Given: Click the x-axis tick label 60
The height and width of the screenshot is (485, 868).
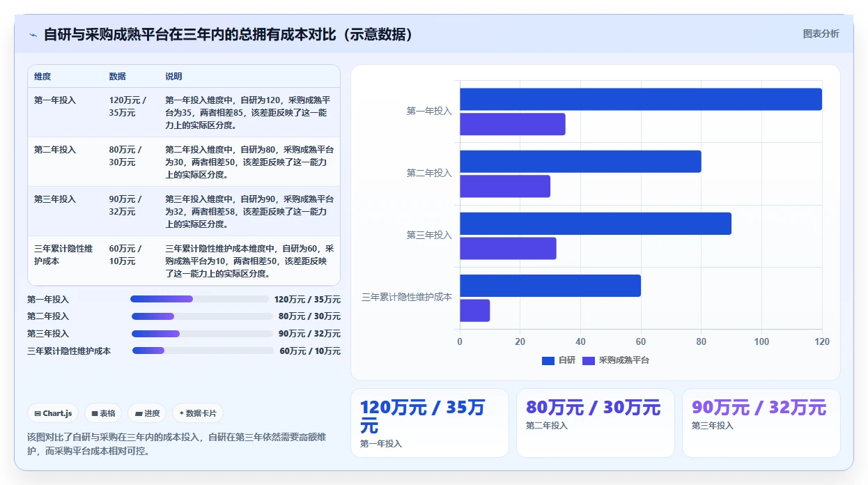Looking at the screenshot, I should 641,341.
